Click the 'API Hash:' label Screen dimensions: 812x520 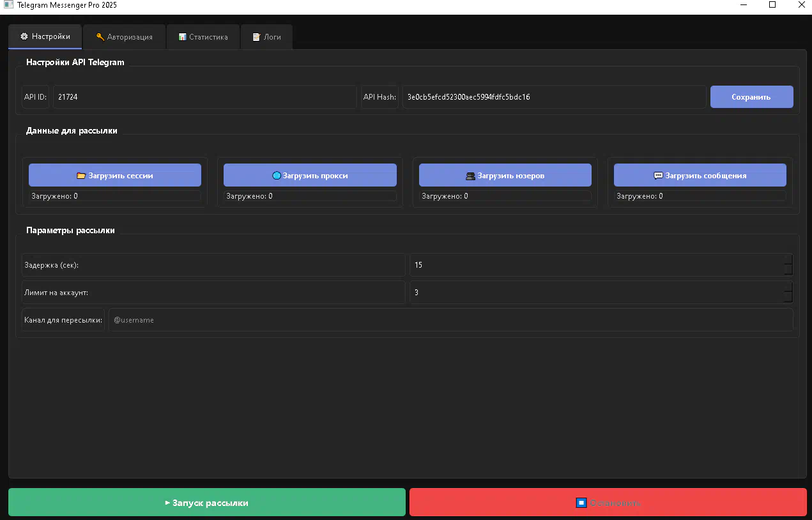379,97
